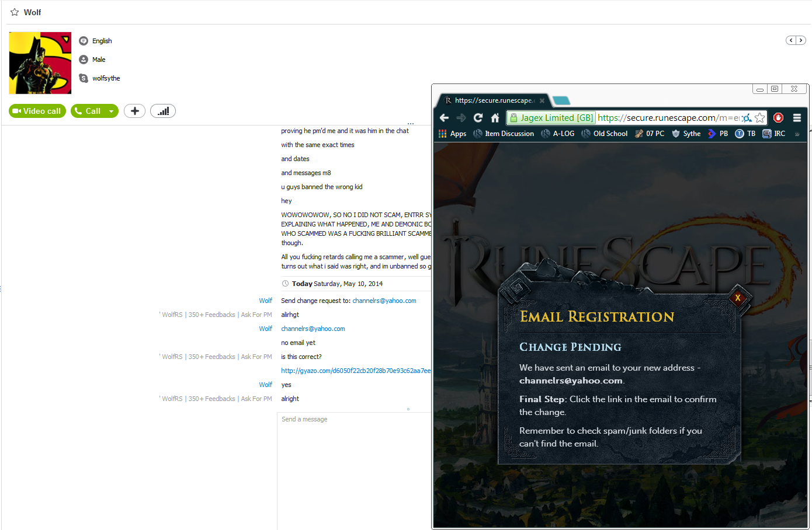Viewport: 812px width, 530px height.
Task: Go to next profile panel arrow
Action: click(801, 40)
